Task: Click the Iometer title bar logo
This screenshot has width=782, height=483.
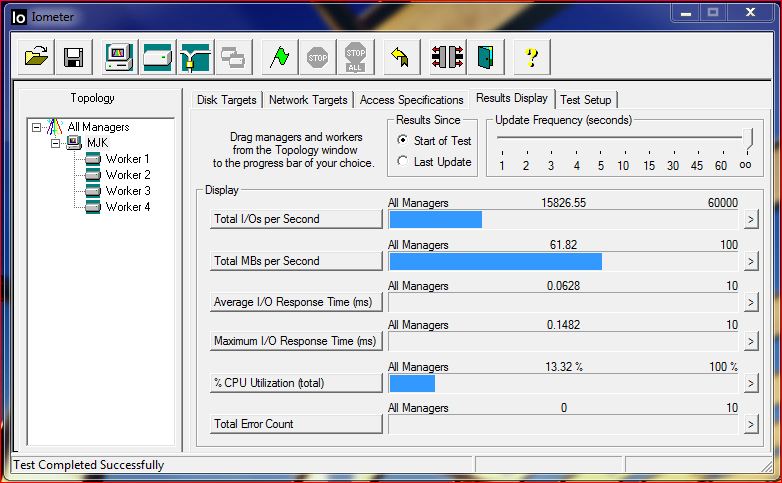Action: click(x=18, y=17)
